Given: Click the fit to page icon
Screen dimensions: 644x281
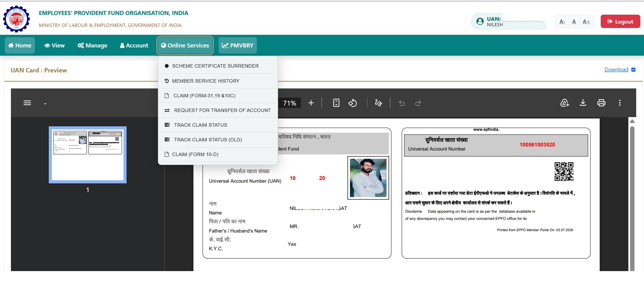Looking at the screenshot, I should pyautogui.click(x=336, y=103).
